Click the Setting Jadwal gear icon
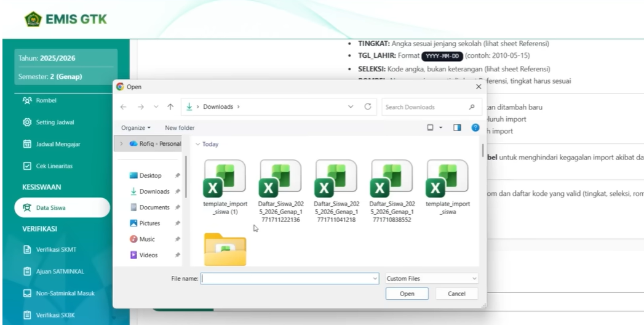Image resolution: width=644 pixels, height=325 pixels. pyautogui.click(x=27, y=122)
